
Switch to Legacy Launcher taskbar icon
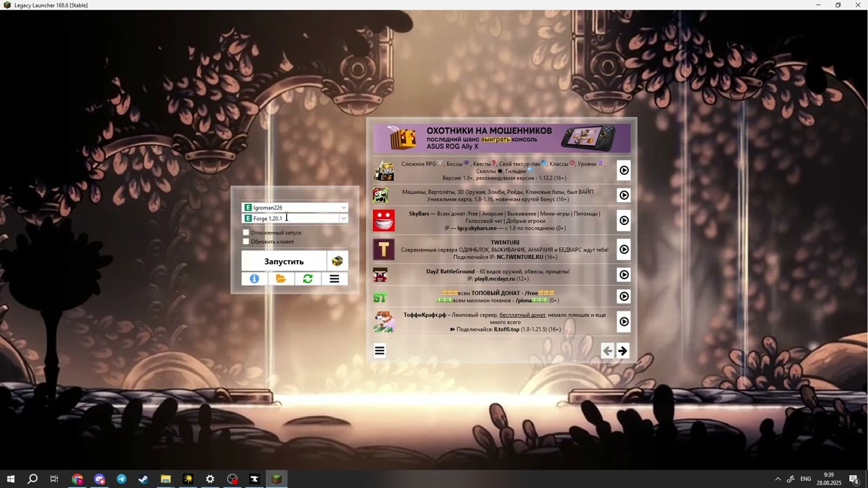click(x=277, y=479)
